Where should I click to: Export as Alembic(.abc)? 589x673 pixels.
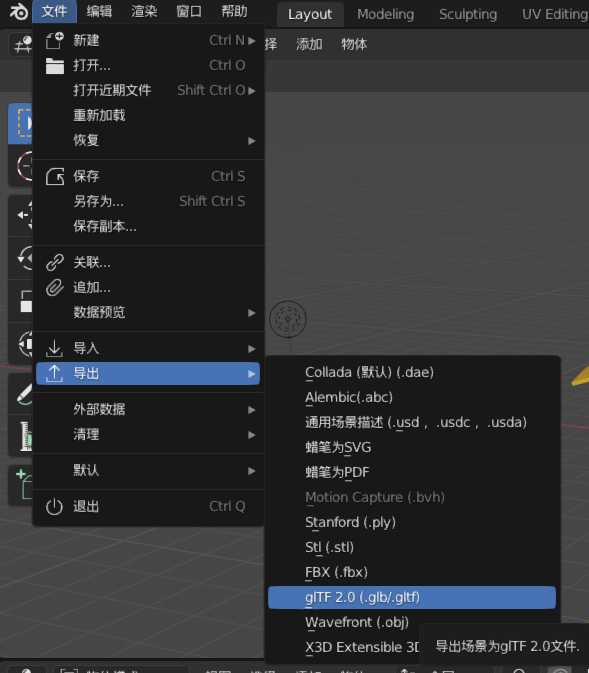412,397
